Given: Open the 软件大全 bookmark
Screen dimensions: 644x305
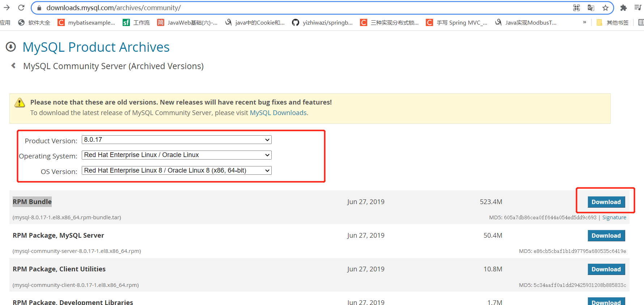Looking at the screenshot, I should 34,22.
